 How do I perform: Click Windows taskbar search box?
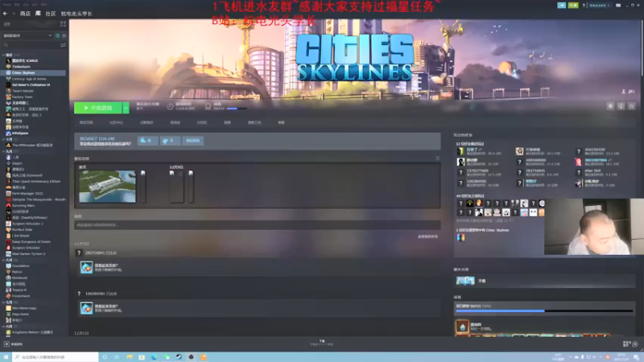(x=56, y=357)
